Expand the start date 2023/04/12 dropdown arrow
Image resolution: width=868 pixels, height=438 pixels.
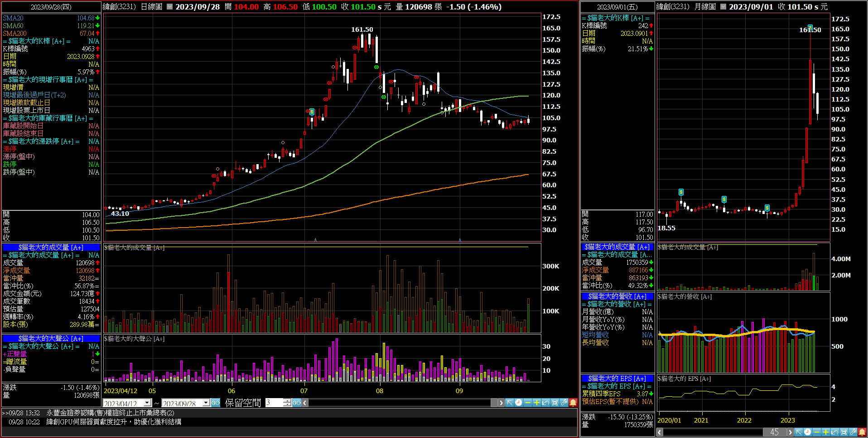[147, 403]
